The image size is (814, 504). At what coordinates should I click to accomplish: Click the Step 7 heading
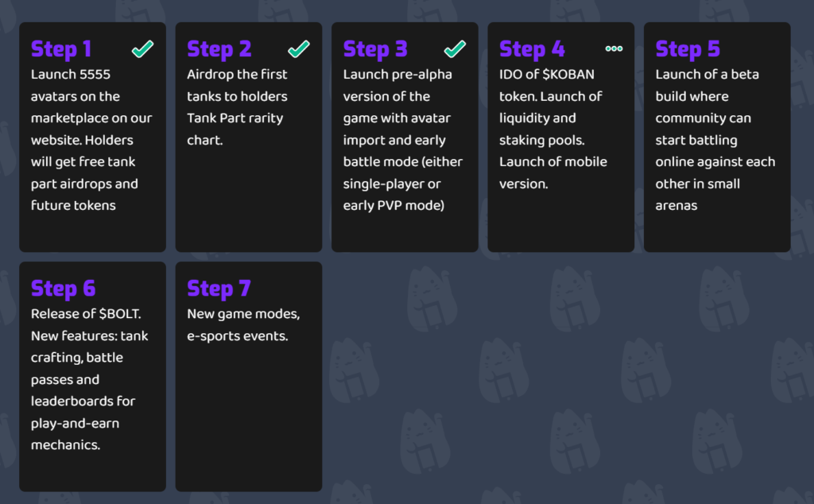(x=219, y=289)
